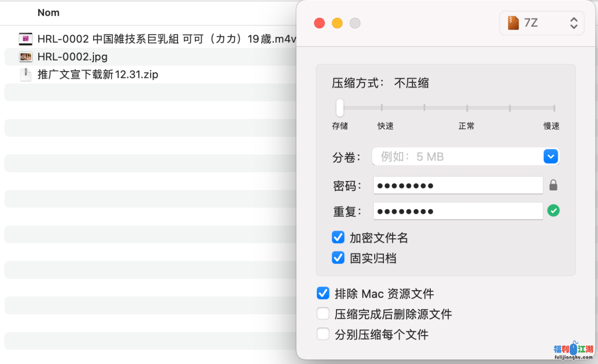Click the green checkmark beside repeat field
598x364 pixels.
point(553,211)
